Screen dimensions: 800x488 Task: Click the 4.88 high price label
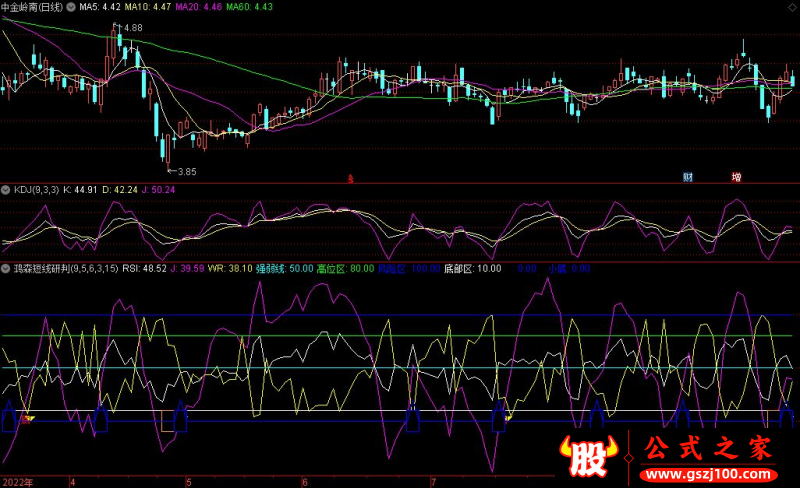pyautogui.click(x=132, y=27)
